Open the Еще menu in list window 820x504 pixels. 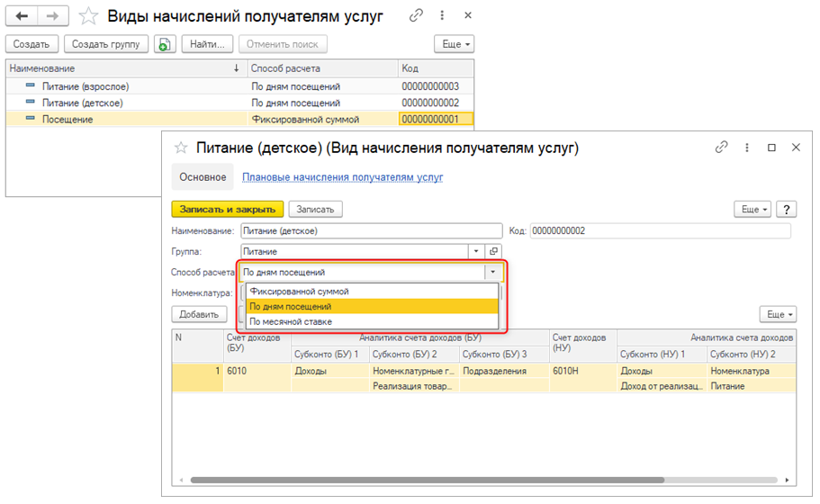tap(454, 44)
